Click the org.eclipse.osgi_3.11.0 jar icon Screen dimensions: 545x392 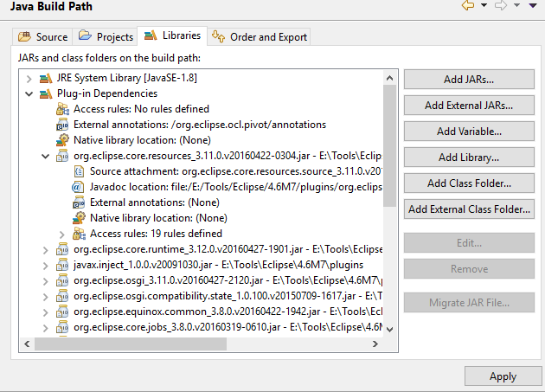coord(62,280)
